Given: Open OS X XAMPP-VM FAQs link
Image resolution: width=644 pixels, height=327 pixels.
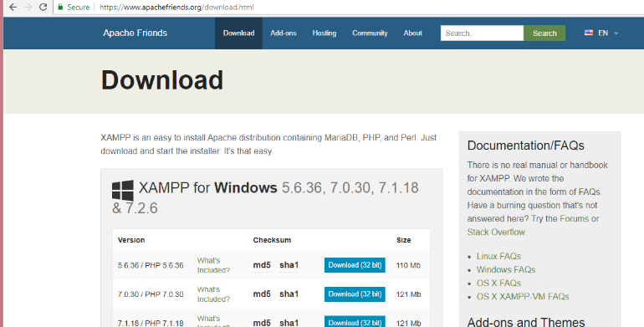Looking at the screenshot, I should [523, 297].
